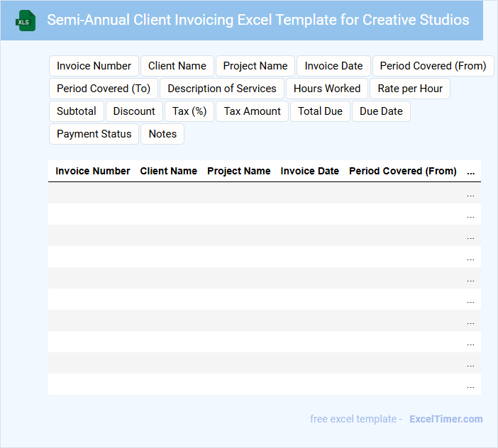Choose the Tax Amount tag
Image resolution: width=498 pixels, height=448 pixels.
coord(253,111)
